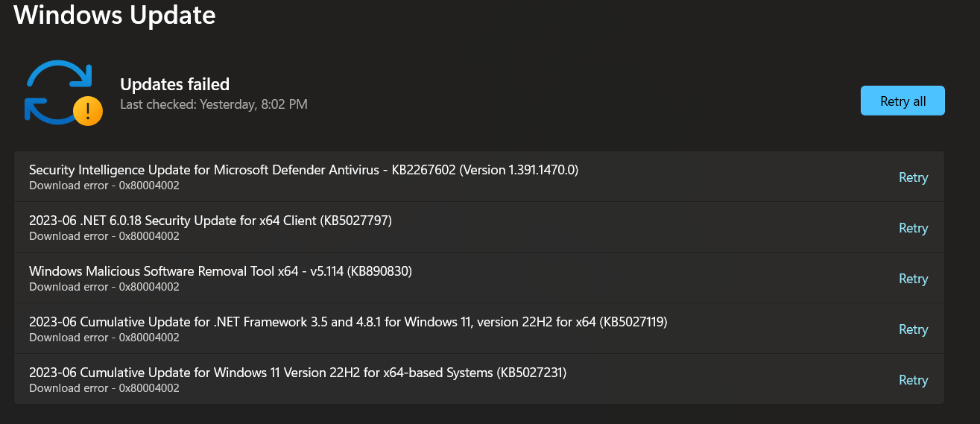Retry the Malicious Software Removal Tool update
The width and height of the screenshot is (980, 424).
coord(913,279)
